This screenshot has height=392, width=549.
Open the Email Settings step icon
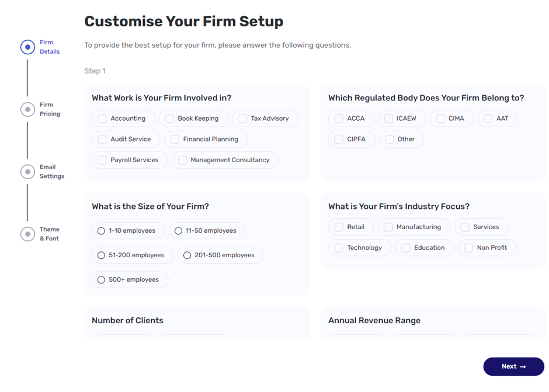coord(27,171)
